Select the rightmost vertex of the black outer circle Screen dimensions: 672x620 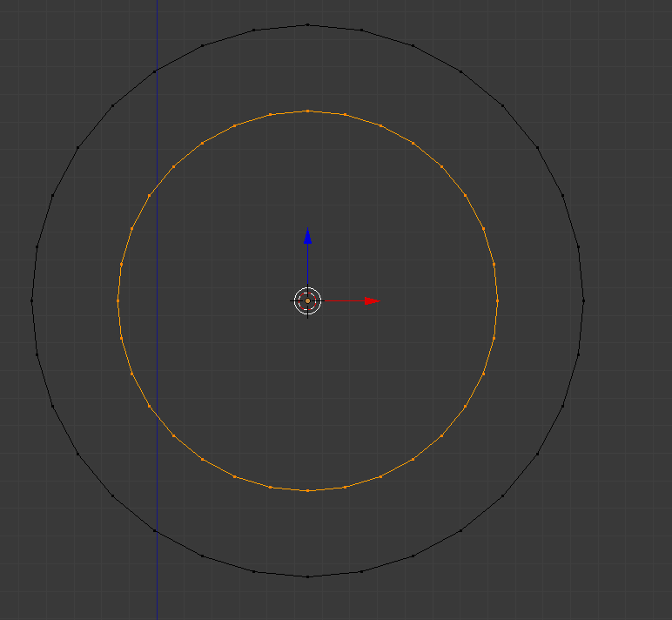584,301
